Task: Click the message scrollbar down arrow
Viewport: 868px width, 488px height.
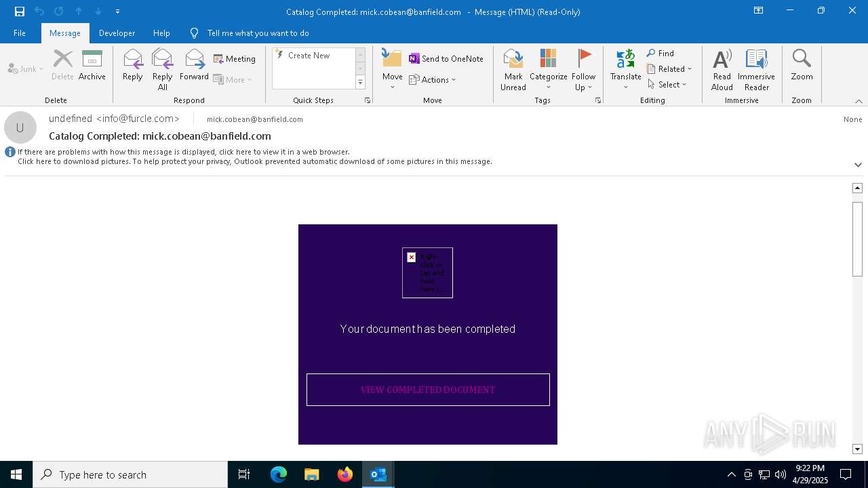Action: (x=857, y=449)
